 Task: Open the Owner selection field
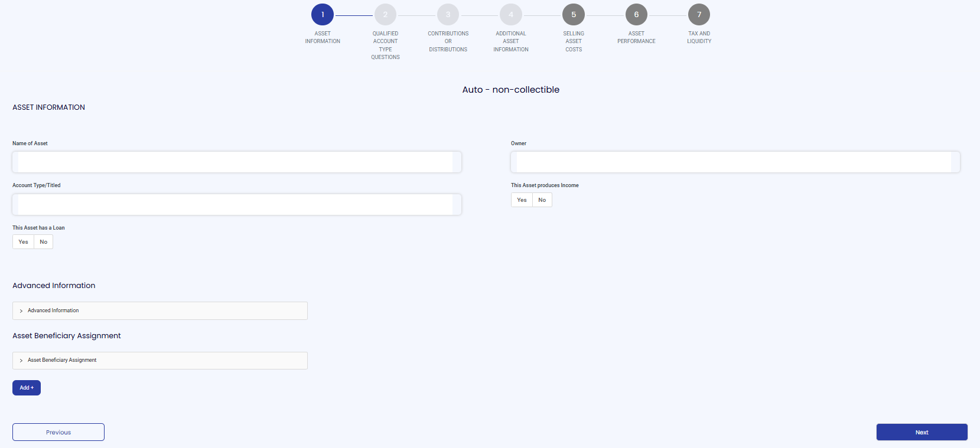(735, 162)
